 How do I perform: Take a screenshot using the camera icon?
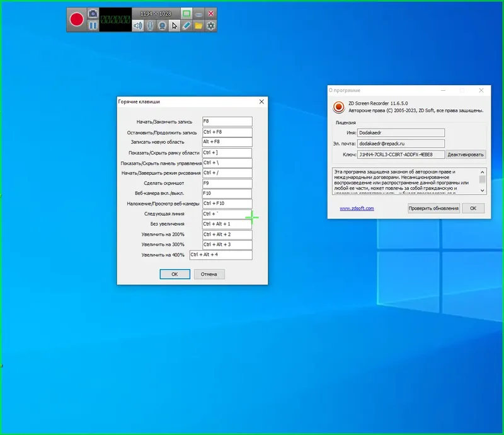click(93, 13)
